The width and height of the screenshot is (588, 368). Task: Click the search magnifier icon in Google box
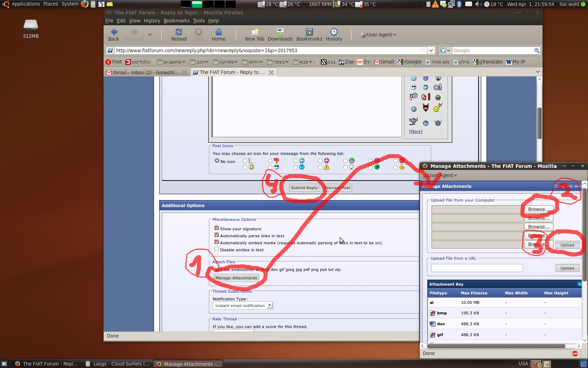pyautogui.click(x=537, y=50)
